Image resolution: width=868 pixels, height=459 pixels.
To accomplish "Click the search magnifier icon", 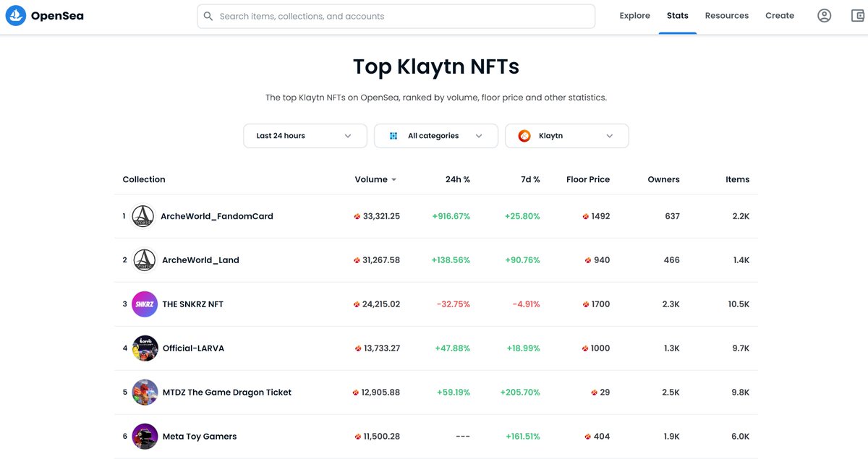I will coord(208,15).
